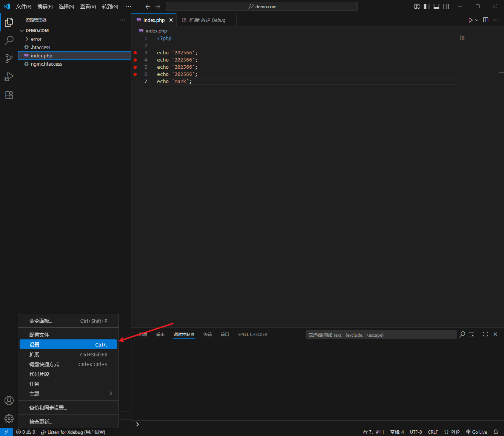Screen dimensions: 504x436
Task: Open the 文件(F) menu
Action: tap(23, 6)
